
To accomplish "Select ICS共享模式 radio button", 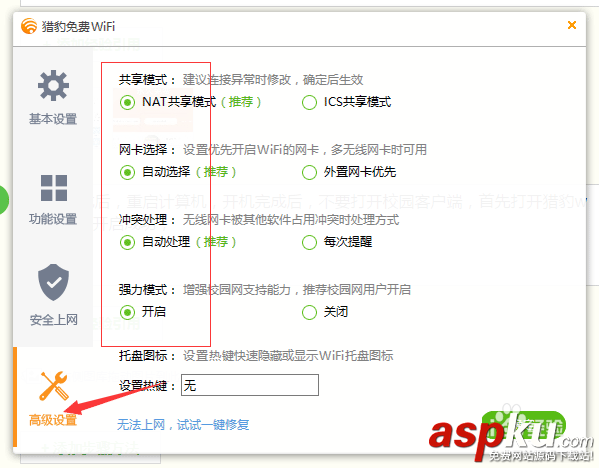I will click(x=309, y=102).
